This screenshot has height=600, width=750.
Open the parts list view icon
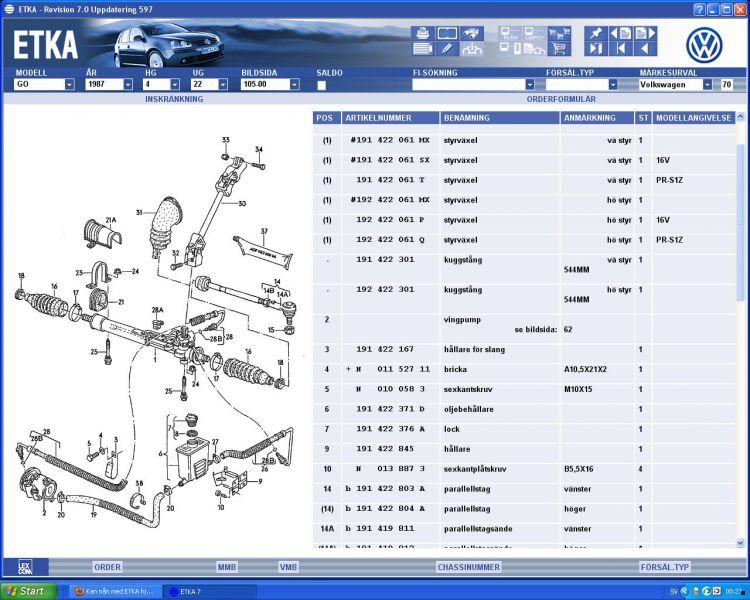tap(422, 49)
